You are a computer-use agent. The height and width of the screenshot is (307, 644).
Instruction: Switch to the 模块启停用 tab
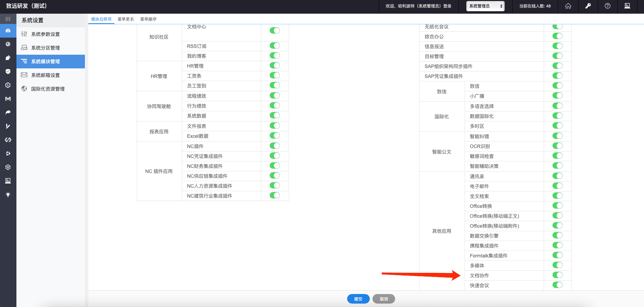tap(101, 19)
